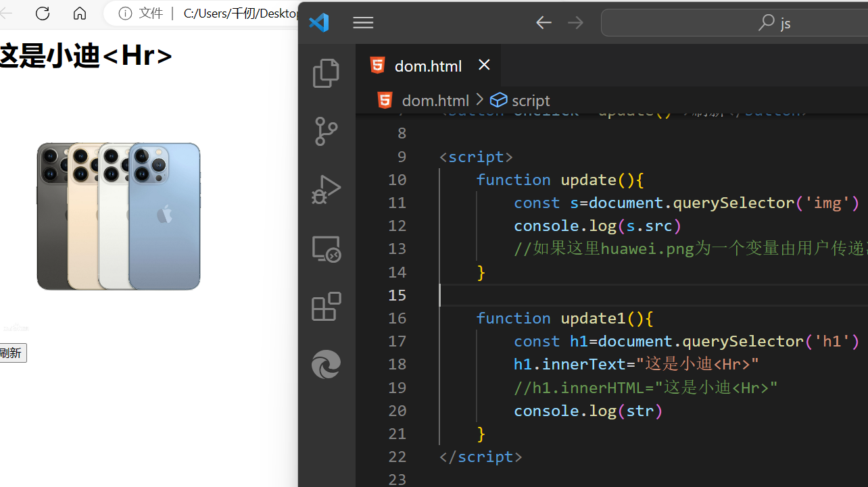This screenshot has height=487, width=868.
Task: Open the VS Code hamburger menu
Action: click(x=363, y=23)
